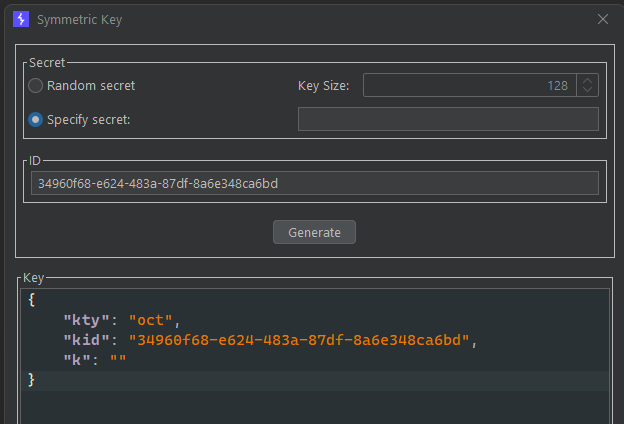Click the closing brace line in Key editor

coord(32,380)
